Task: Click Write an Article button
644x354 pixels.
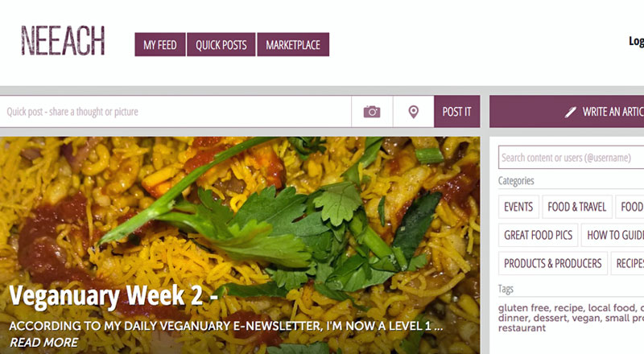Action: coord(567,111)
